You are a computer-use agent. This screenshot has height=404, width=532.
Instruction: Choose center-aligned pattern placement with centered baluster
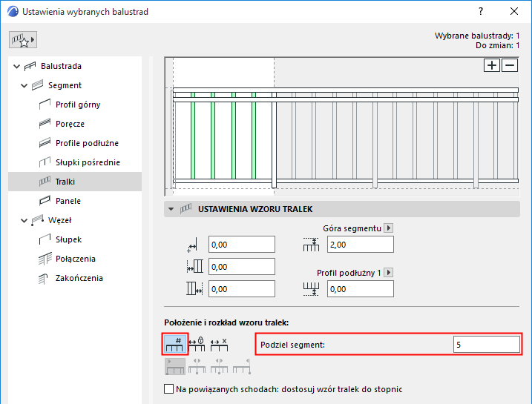click(197, 366)
